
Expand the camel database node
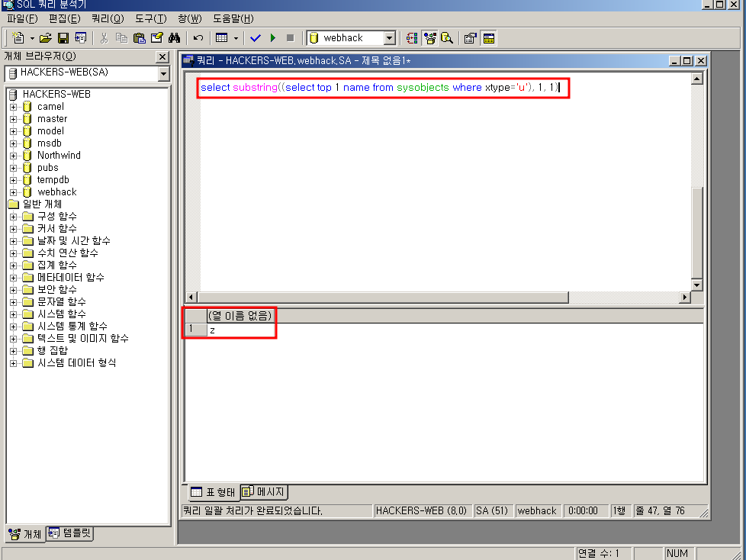click(x=13, y=107)
